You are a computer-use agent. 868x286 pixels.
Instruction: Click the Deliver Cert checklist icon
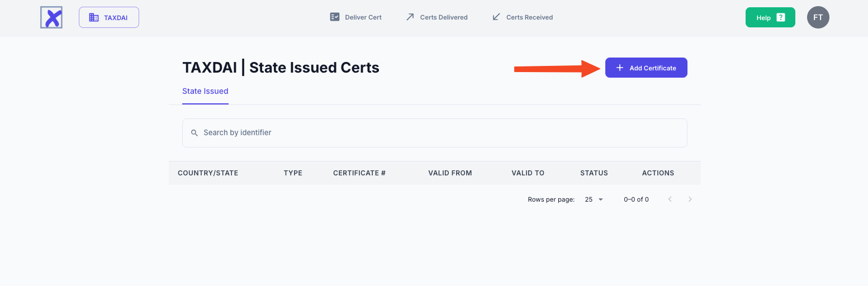pos(335,17)
